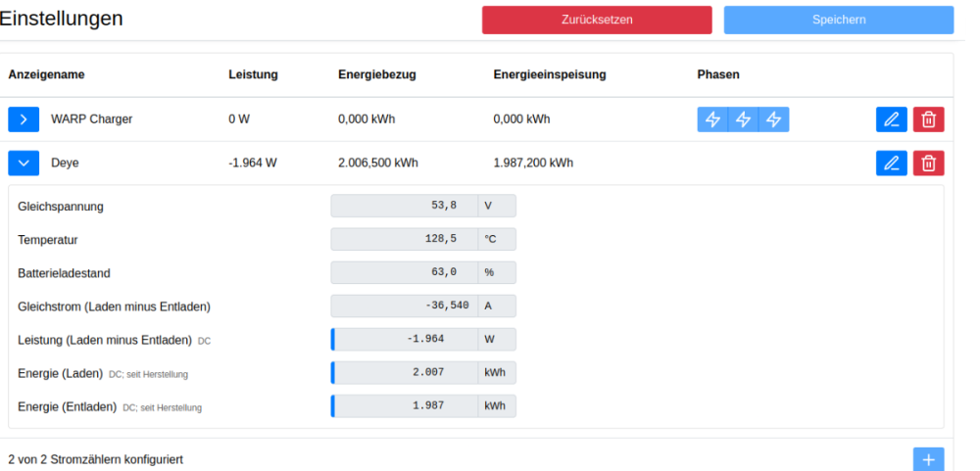Viewport: 980px width, 471px height.
Task: Add a new meter with plus button
Action: pyautogui.click(x=928, y=459)
